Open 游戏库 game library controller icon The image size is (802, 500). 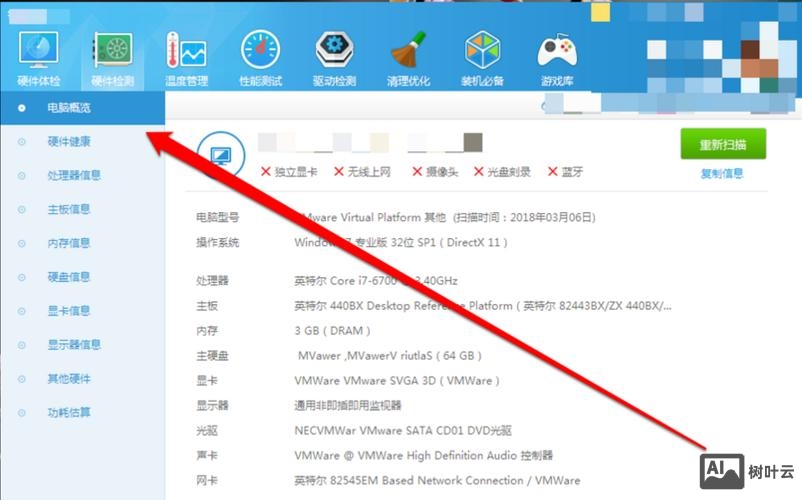557,58
